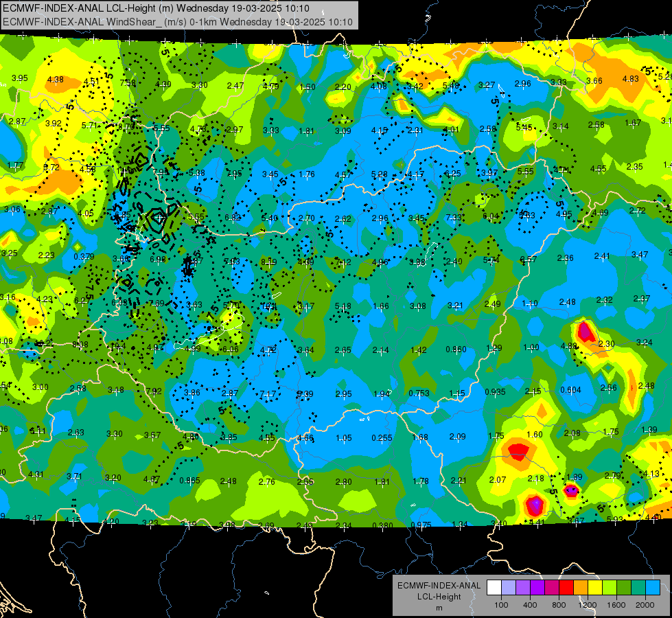
Task: Click the light purple legend swatch
Action: click(x=523, y=588)
